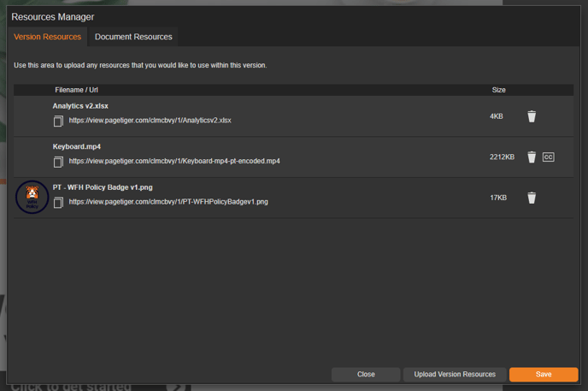Delete the Keyboard.mp4 resource
This screenshot has width=588, height=391.
[x=532, y=157]
